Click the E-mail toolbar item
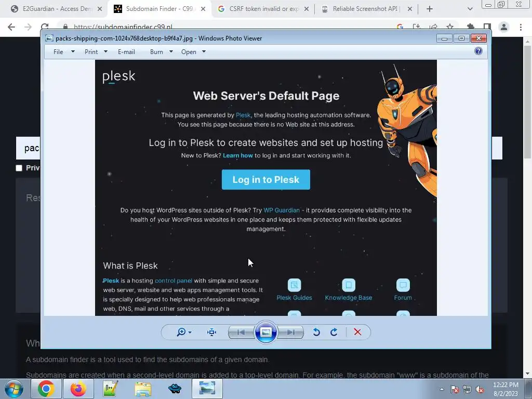The height and width of the screenshot is (399, 532). pyautogui.click(x=126, y=52)
